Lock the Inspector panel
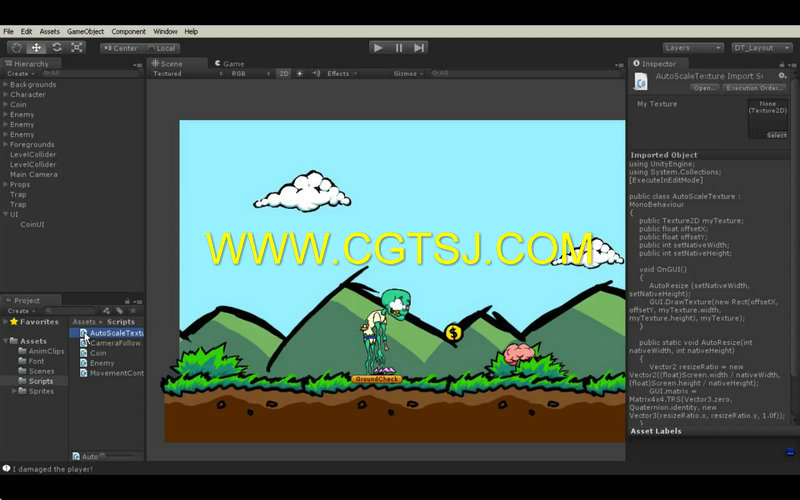Screen dimensions: 800x500 [x=782, y=64]
